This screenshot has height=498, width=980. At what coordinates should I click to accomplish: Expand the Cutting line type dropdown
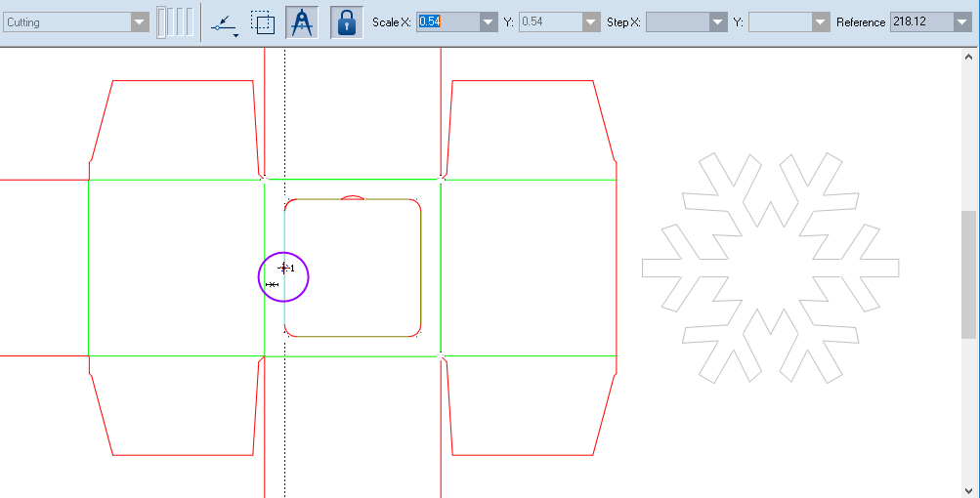tap(140, 22)
